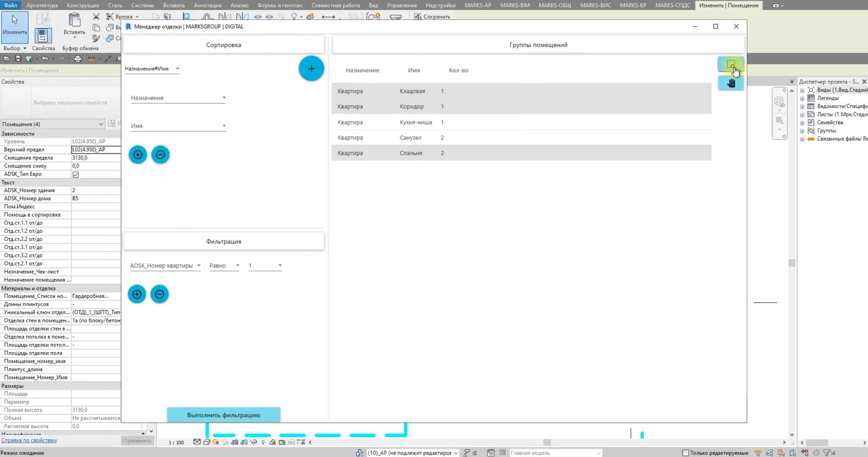Screen dimensions: 868x457
Task: Click the blue hand icon button
Action: click(731, 83)
